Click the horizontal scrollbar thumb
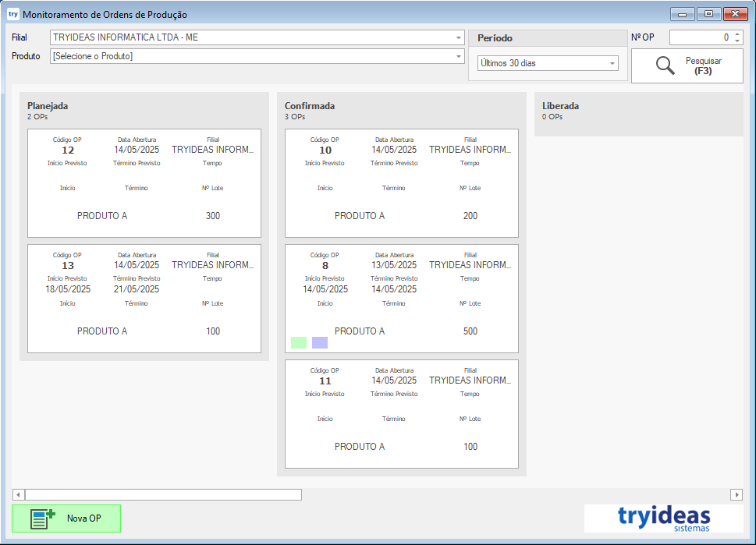Screen dimensions: 756x545 click(x=163, y=494)
